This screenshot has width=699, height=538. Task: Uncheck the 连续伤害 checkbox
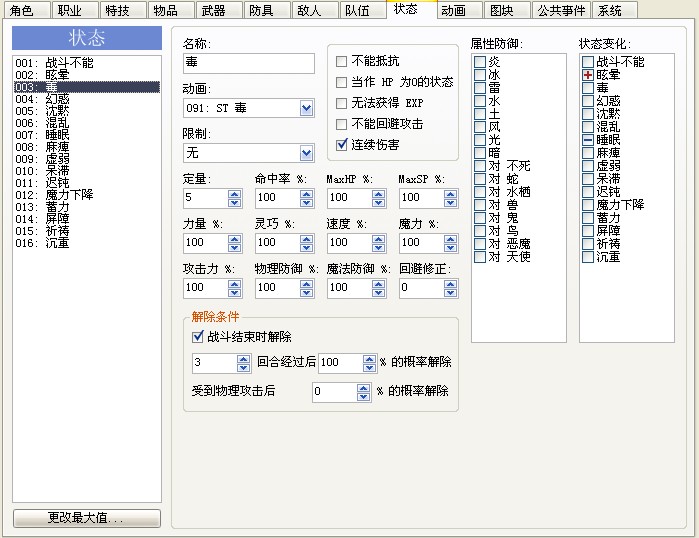pos(341,144)
